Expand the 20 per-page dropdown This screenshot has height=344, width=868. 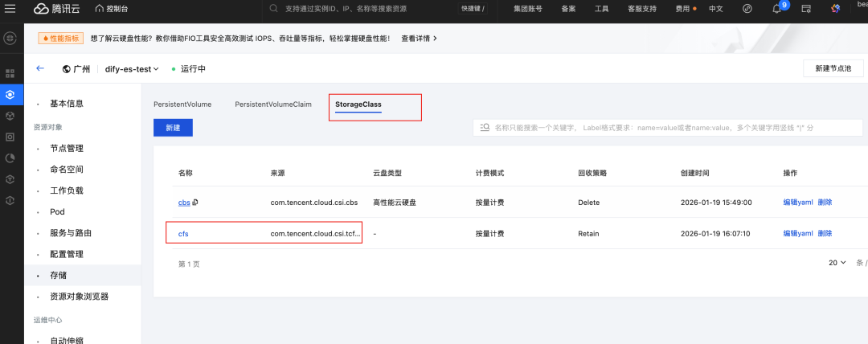pos(837,263)
